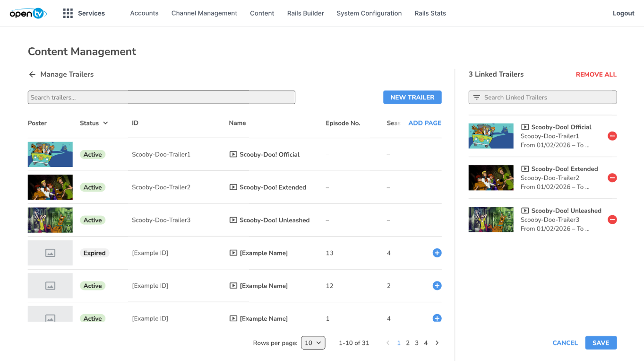Image resolution: width=644 pixels, height=361 pixels.
Task: Click the SAVE button
Action: (x=601, y=343)
